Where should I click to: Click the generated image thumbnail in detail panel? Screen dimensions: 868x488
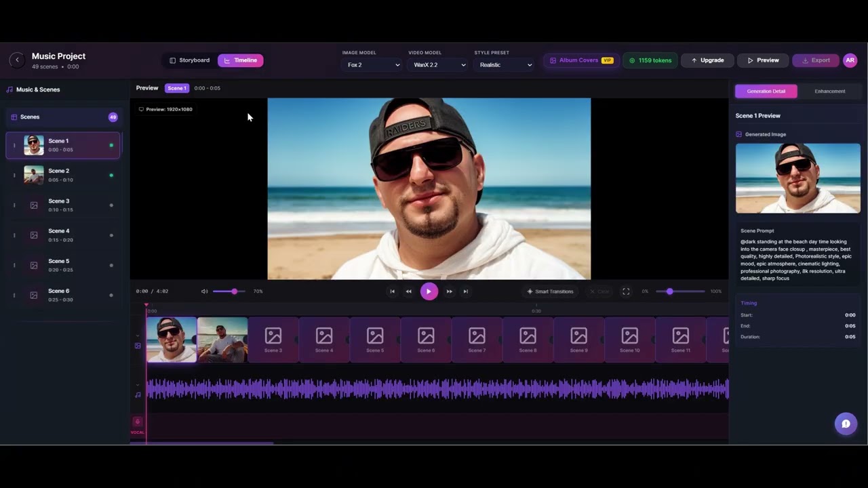click(x=797, y=178)
